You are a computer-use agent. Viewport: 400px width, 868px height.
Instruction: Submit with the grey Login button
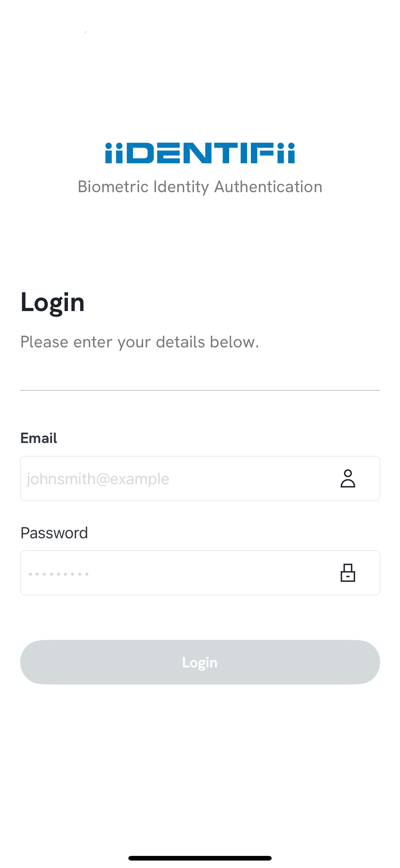[x=200, y=662]
